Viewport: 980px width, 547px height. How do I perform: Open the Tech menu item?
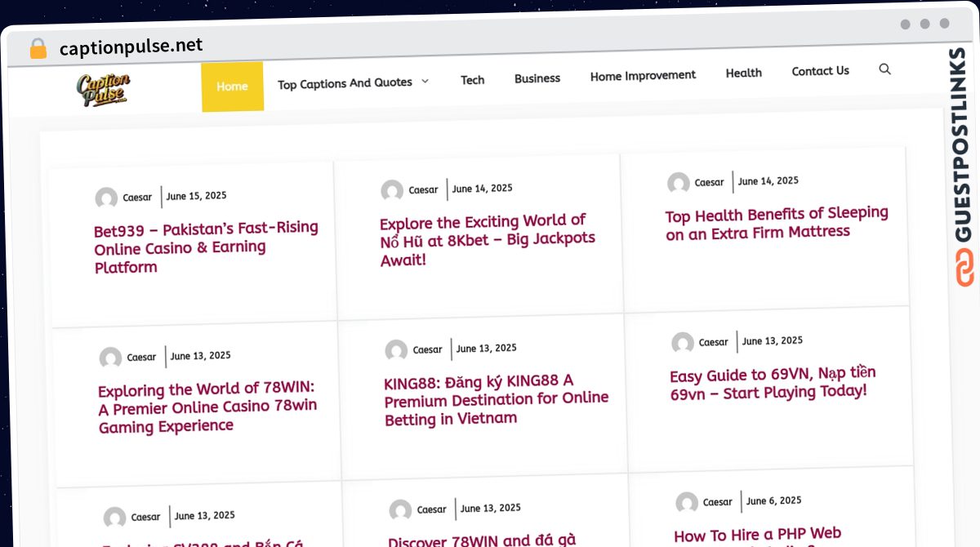coord(472,80)
